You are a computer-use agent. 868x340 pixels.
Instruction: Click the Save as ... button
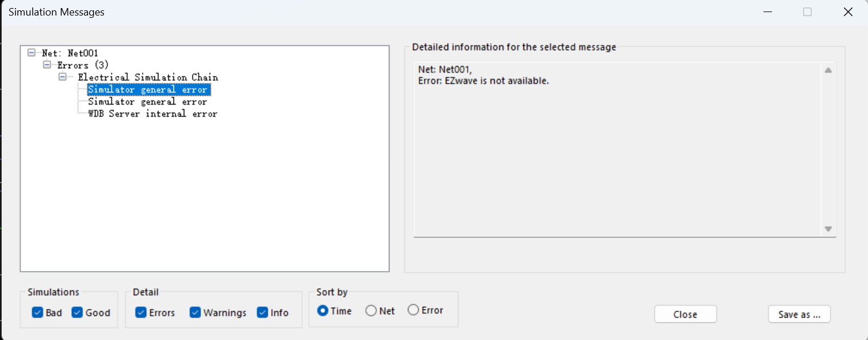[x=799, y=314]
